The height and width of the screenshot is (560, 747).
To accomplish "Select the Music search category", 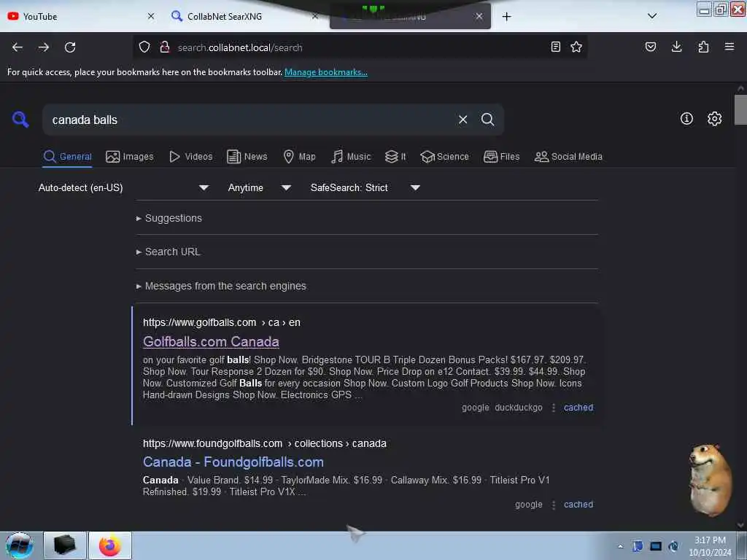I will coord(351,156).
